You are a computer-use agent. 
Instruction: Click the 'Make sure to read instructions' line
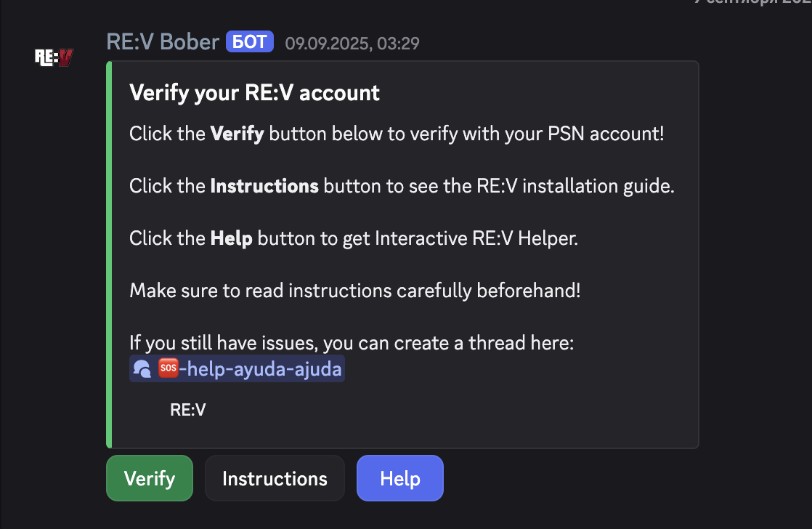(354, 291)
